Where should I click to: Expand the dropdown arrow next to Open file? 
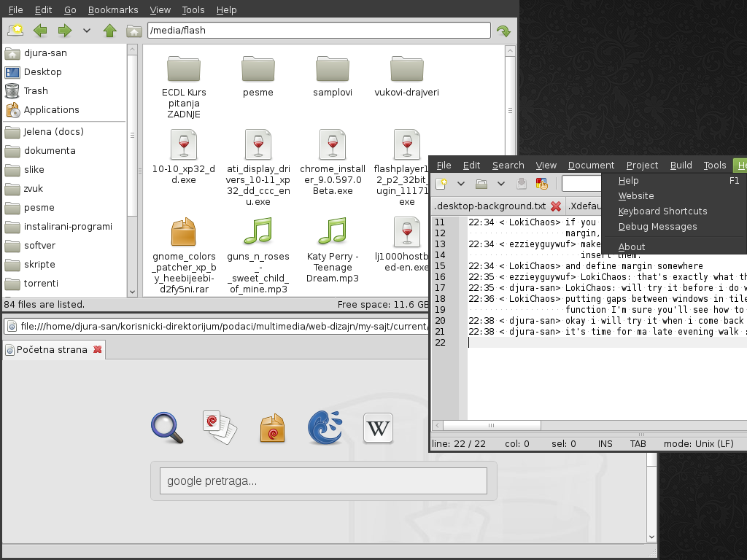[500, 184]
